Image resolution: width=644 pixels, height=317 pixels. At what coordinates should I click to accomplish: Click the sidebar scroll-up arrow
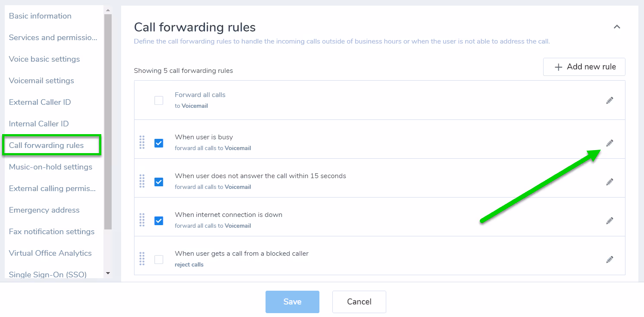point(108,7)
